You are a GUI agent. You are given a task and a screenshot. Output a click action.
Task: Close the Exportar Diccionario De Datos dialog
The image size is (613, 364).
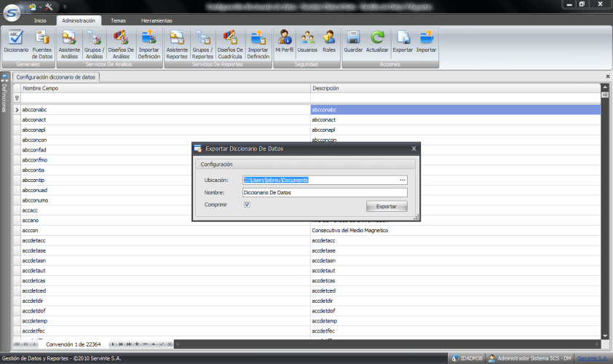pos(414,149)
